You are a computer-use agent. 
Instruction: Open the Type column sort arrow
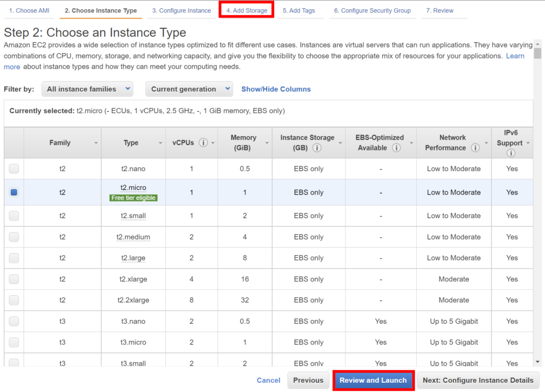click(160, 143)
